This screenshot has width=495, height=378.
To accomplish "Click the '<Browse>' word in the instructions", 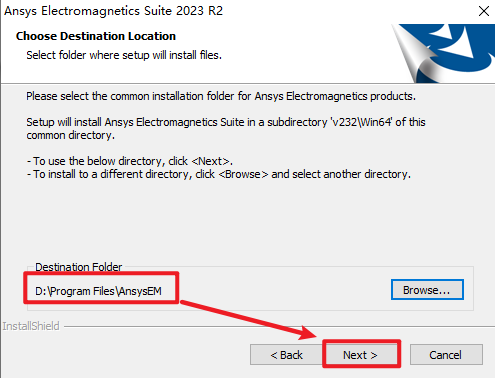I will click(243, 174).
